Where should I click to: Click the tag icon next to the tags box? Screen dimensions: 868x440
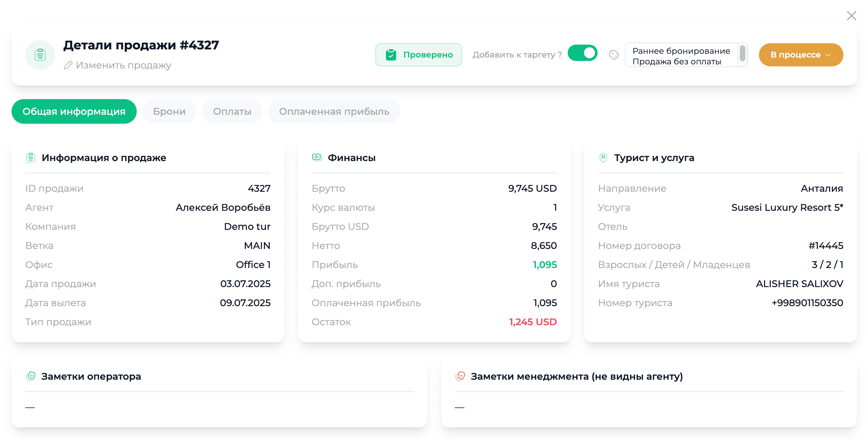614,55
